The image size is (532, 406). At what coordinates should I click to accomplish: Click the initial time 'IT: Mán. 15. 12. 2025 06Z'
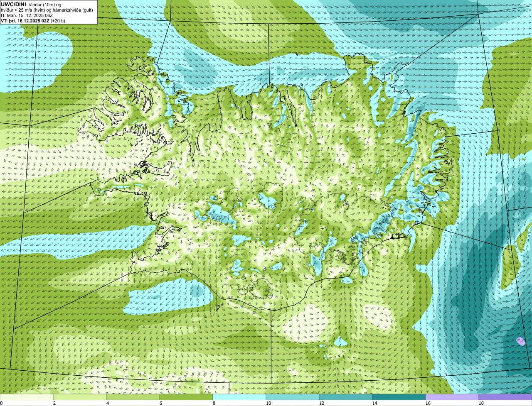tap(27, 15)
